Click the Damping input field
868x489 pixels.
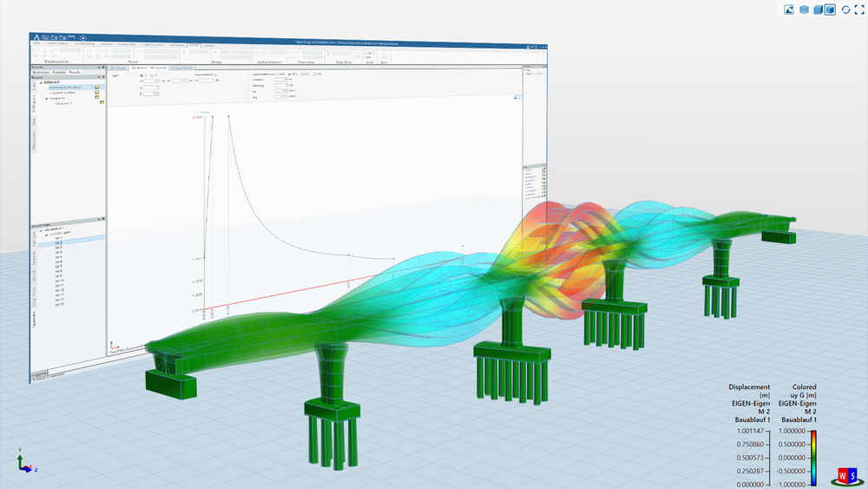pyautogui.click(x=280, y=87)
